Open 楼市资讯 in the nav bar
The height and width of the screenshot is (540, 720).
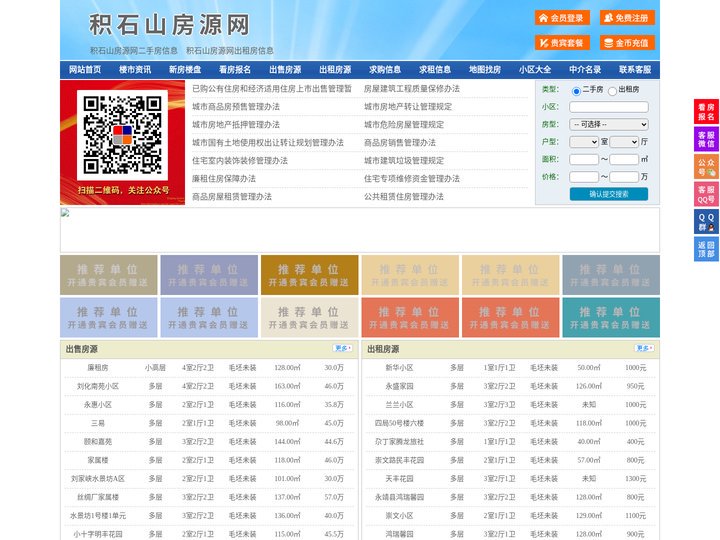click(135, 70)
